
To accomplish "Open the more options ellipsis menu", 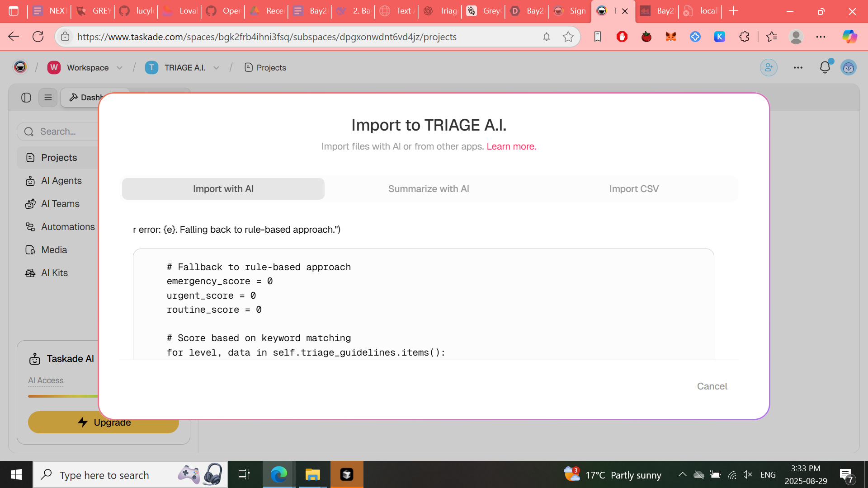I will (798, 67).
